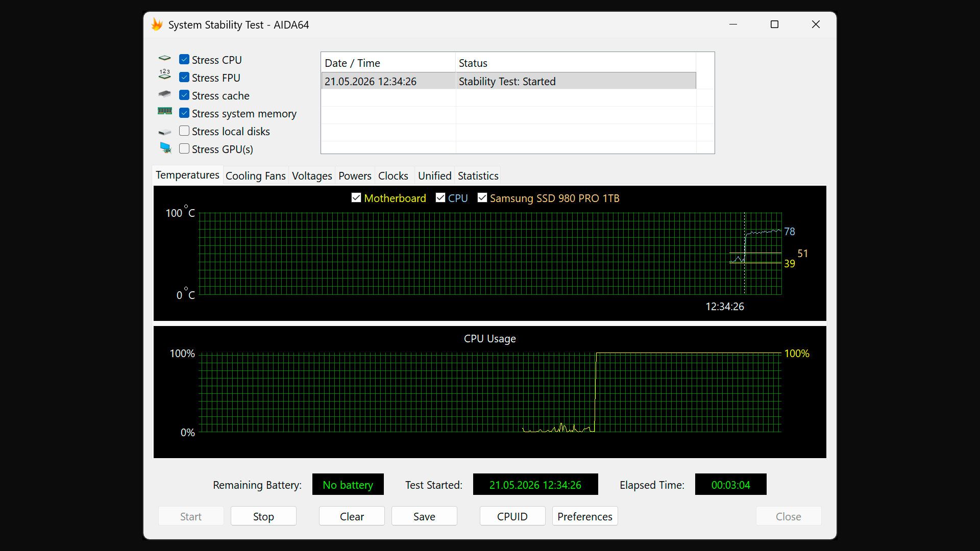
Task: Uncheck the Stress CPU checkbox
Action: coord(184,60)
